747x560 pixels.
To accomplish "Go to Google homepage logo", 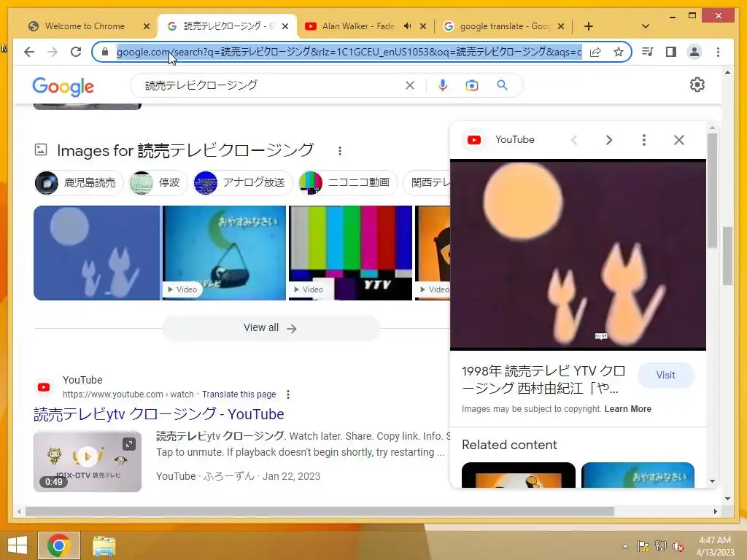I will [x=63, y=87].
